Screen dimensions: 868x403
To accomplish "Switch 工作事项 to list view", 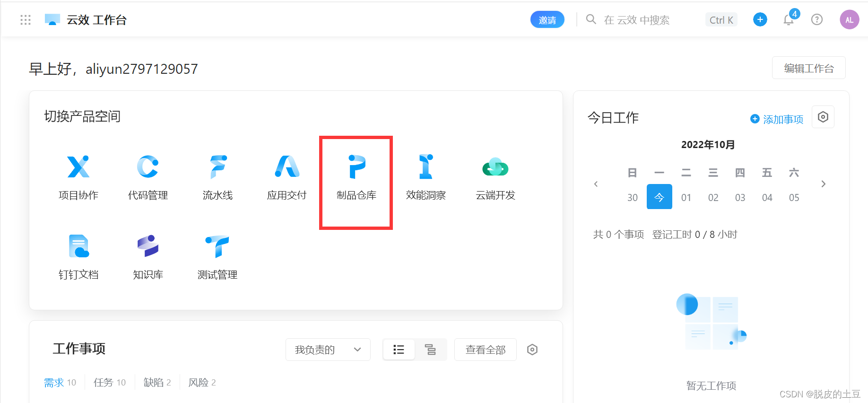I will [x=399, y=350].
